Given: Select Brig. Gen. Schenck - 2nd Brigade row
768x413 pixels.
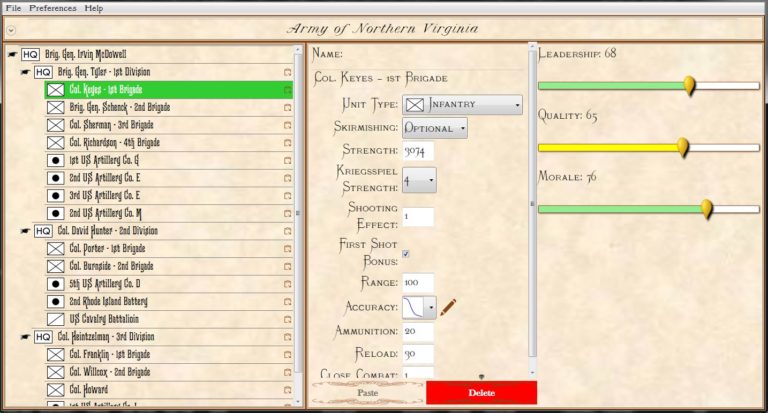Looking at the screenshot, I should [x=169, y=107].
